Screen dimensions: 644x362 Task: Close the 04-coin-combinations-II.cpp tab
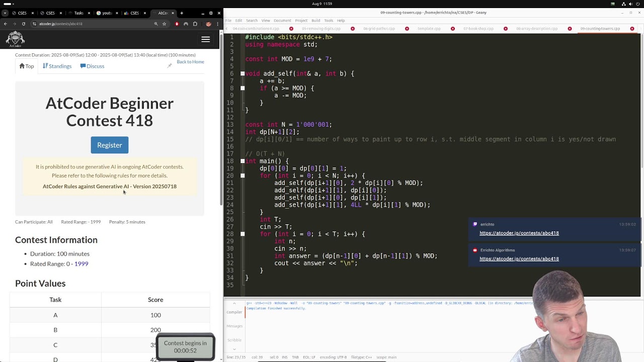pyautogui.click(x=291, y=29)
